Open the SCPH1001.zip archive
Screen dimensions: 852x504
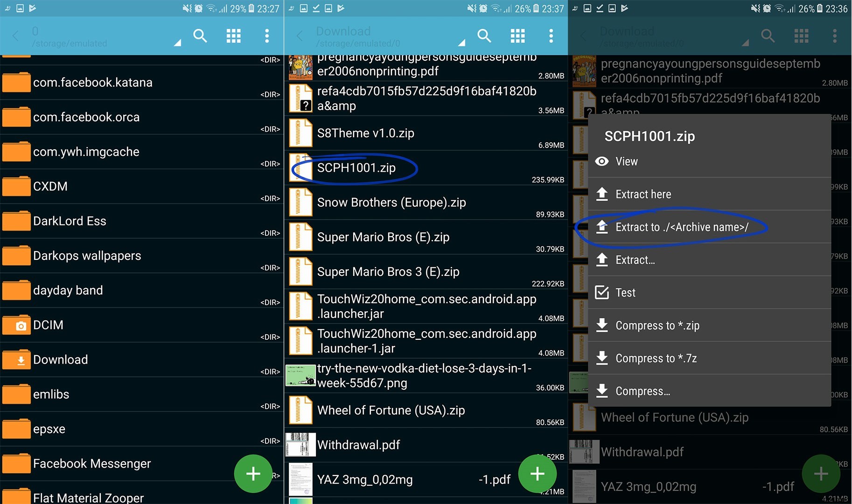(356, 168)
